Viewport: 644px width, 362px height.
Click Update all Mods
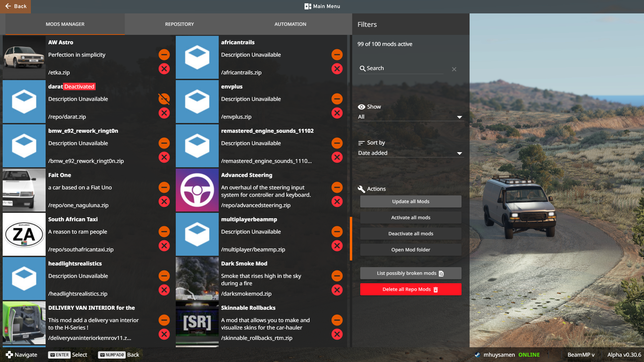(x=411, y=201)
